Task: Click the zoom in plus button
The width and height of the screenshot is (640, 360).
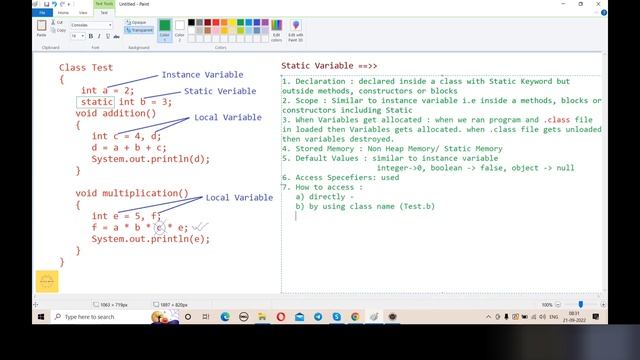Action: click(603, 304)
